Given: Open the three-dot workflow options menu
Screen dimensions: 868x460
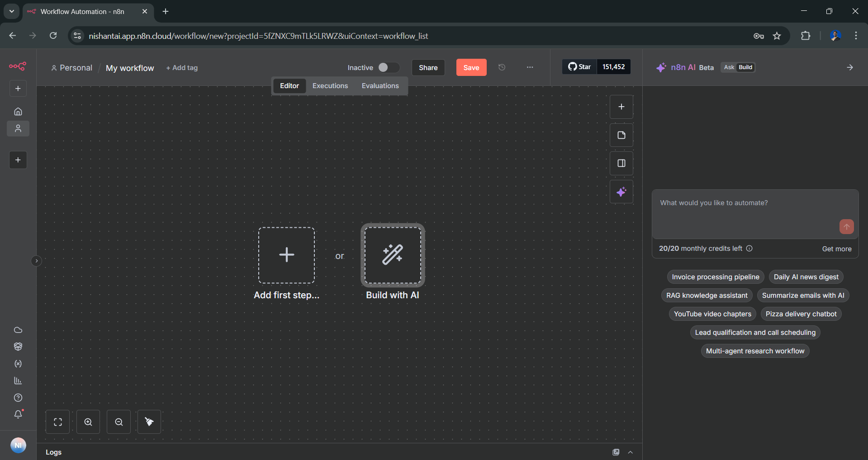Looking at the screenshot, I should (530, 67).
